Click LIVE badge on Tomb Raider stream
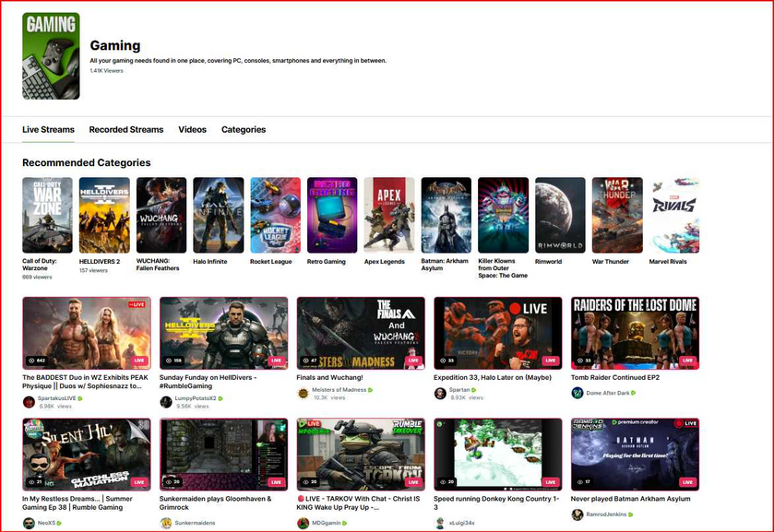The image size is (774, 532). pos(687,361)
